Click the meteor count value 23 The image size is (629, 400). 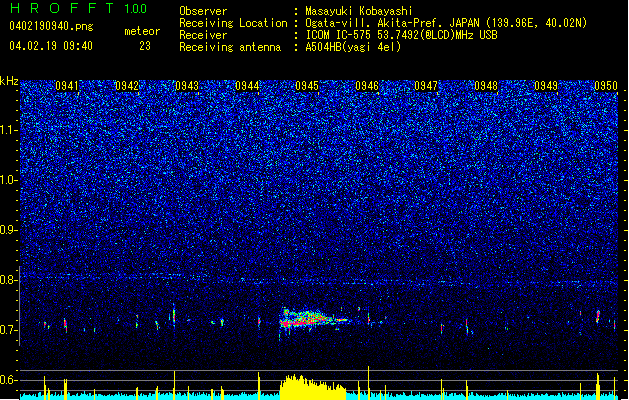click(x=145, y=46)
